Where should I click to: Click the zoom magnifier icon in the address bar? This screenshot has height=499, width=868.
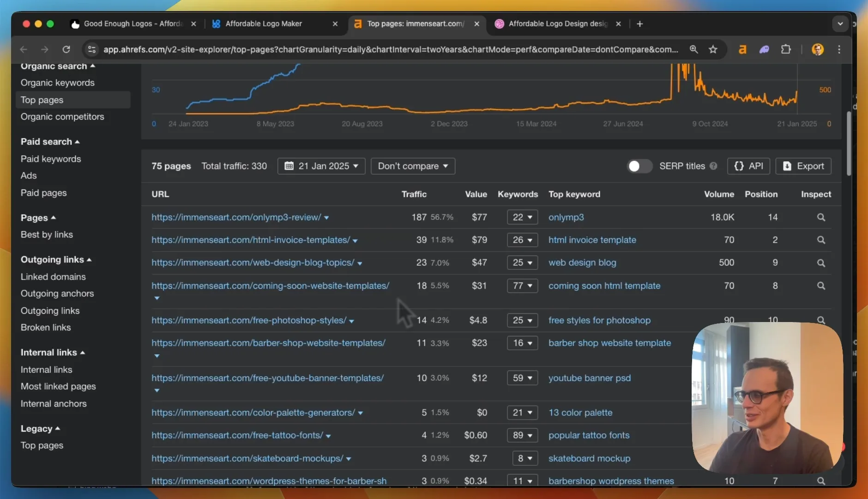pyautogui.click(x=693, y=49)
